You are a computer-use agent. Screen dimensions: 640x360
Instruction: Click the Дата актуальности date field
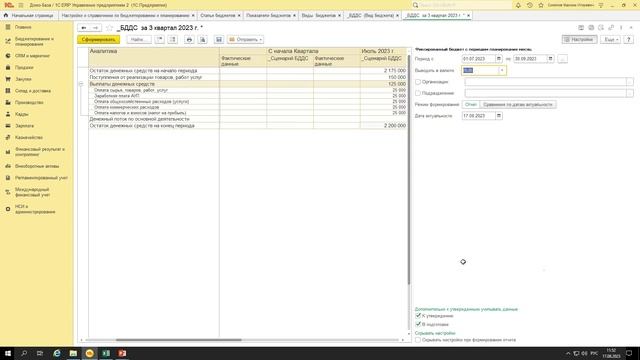coord(478,116)
